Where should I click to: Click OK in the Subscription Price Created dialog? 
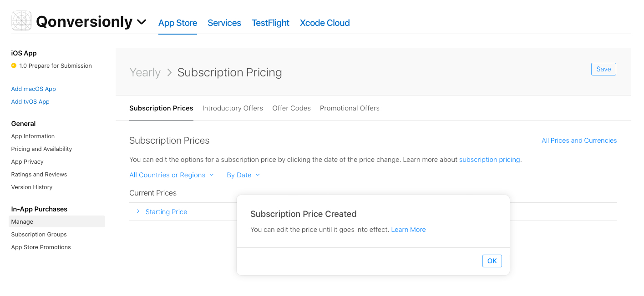point(492,261)
